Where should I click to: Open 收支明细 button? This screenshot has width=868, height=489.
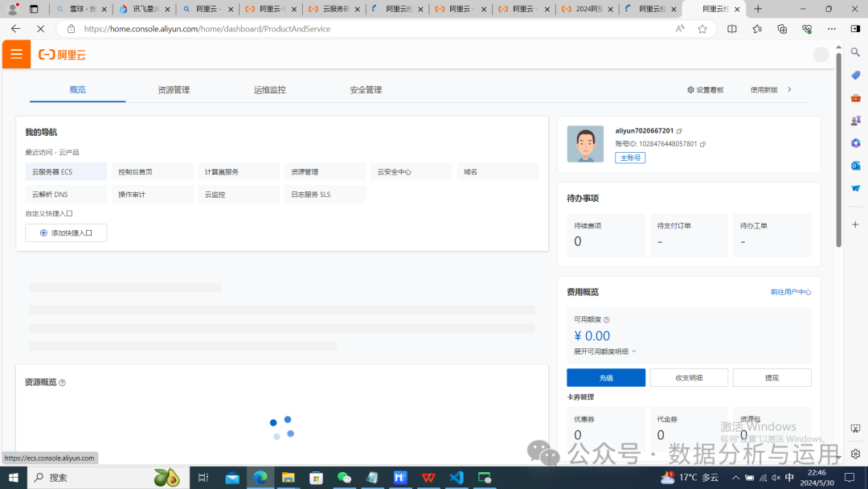pos(689,378)
